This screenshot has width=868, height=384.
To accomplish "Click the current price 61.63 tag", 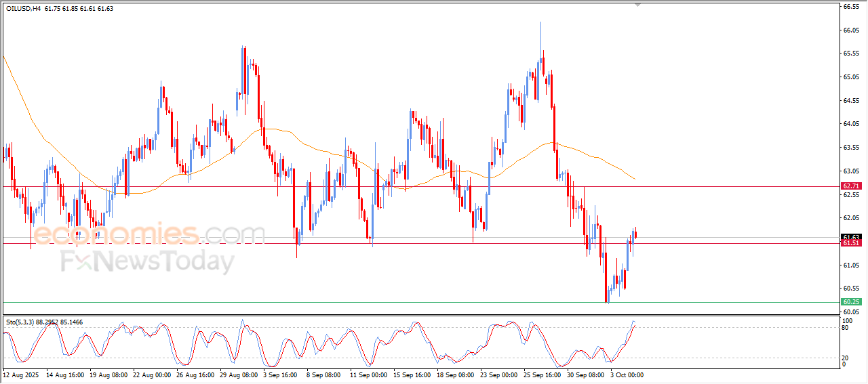I will tap(850, 236).
